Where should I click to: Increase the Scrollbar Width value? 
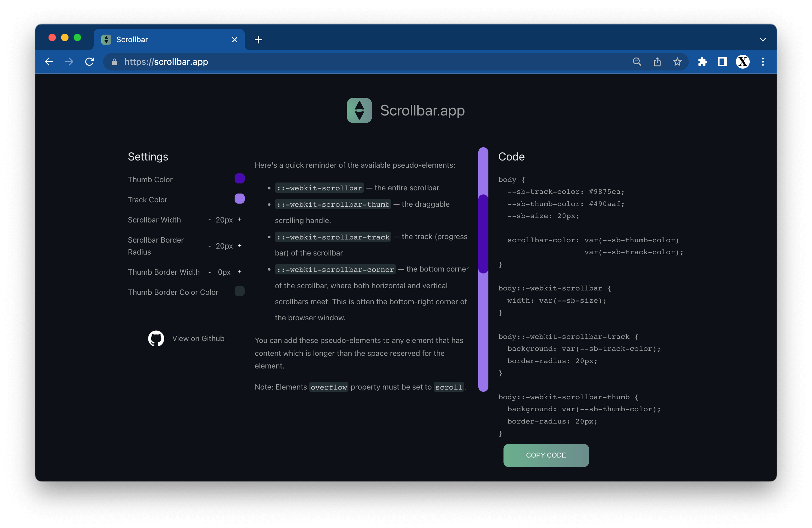pos(240,219)
